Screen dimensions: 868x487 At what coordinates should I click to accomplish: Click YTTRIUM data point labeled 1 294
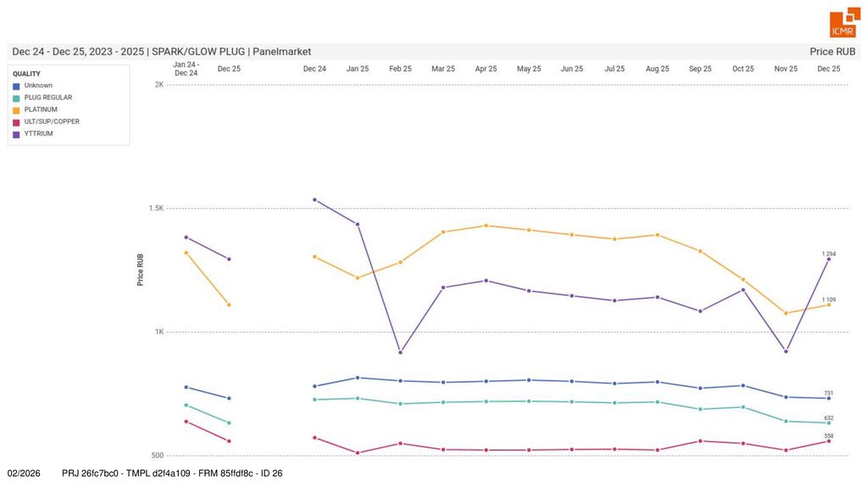click(829, 259)
